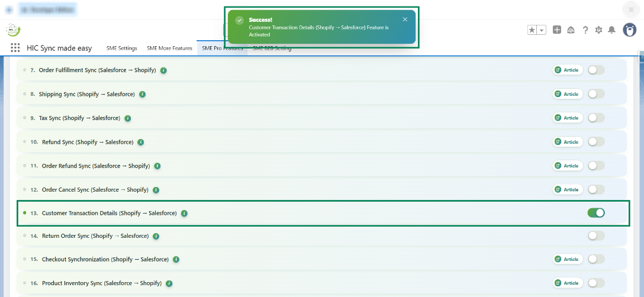The image size is (644, 297).
Task: Open Article for Checkout Synchronization
Action: 568,259
